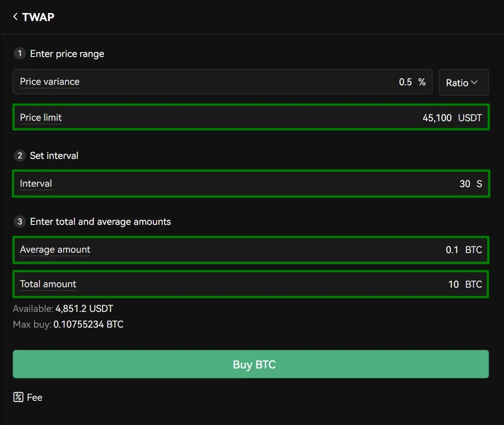Click the Price limit underlined label
This screenshot has width=504, height=425.
tap(41, 118)
